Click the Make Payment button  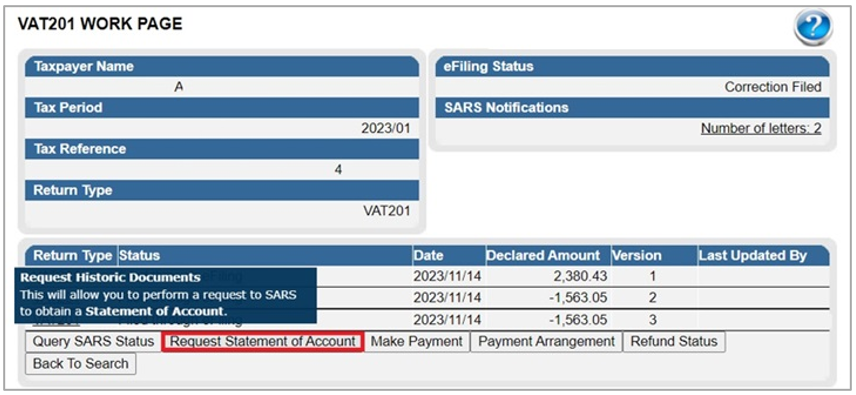tap(417, 342)
